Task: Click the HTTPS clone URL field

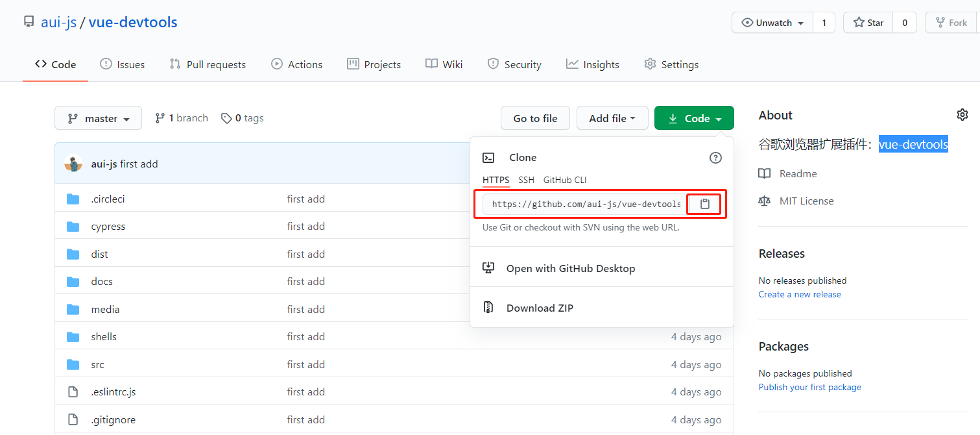Action: (585, 204)
